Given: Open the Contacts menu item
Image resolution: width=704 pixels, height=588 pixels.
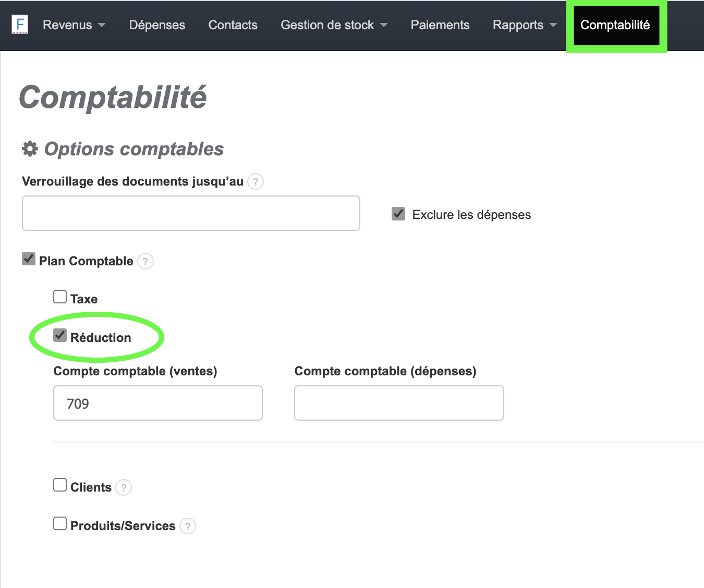Looking at the screenshot, I should pyautogui.click(x=233, y=24).
